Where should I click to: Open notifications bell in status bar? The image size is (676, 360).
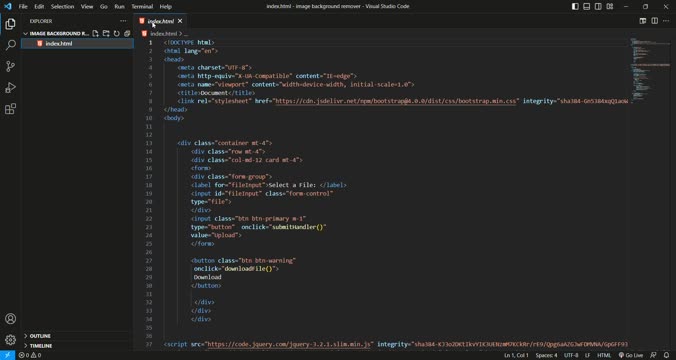click(x=667, y=355)
